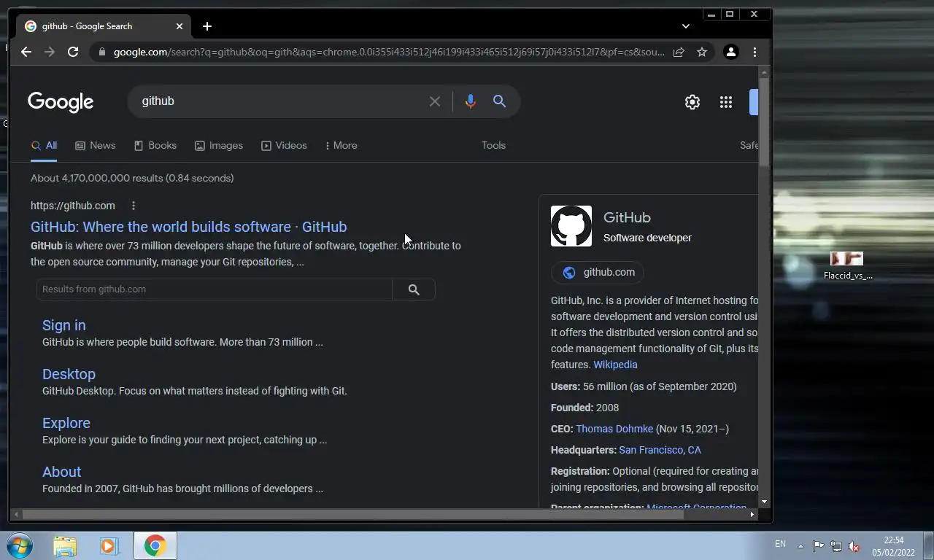The width and height of the screenshot is (934, 560).
Task: Start voice search with microphone
Action: 471,101
